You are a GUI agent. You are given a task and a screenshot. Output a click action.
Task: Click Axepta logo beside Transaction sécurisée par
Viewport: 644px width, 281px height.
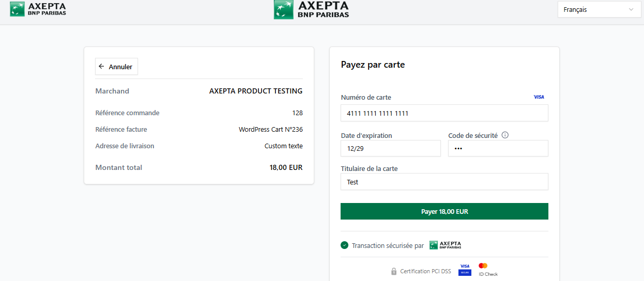[445, 245]
